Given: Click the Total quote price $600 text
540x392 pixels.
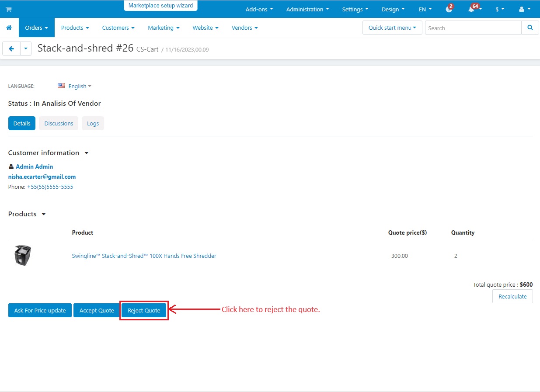Looking at the screenshot, I should [x=503, y=284].
